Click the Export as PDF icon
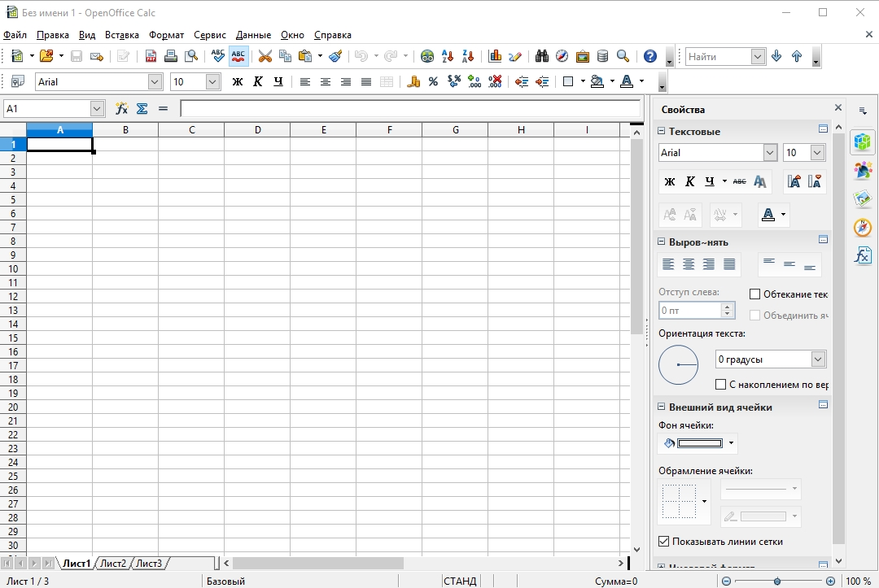 [x=151, y=56]
